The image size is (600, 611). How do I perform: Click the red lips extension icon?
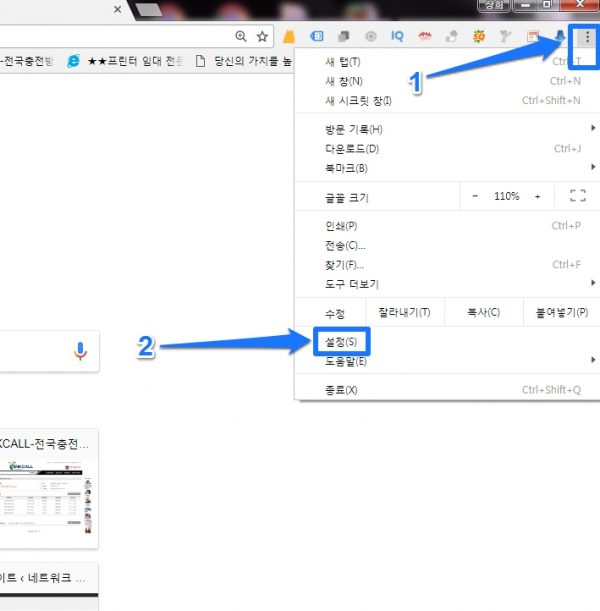click(x=425, y=37)
